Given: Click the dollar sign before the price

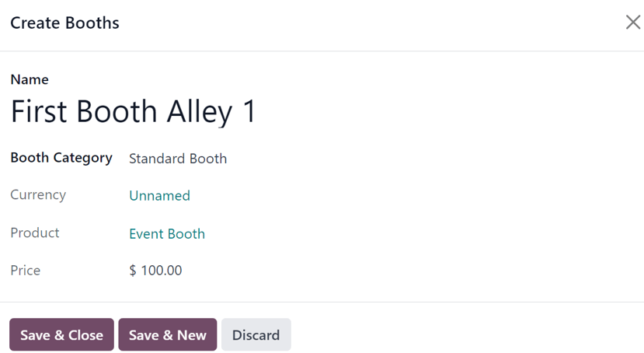Looking at the screenshot, I should [133, 271].
